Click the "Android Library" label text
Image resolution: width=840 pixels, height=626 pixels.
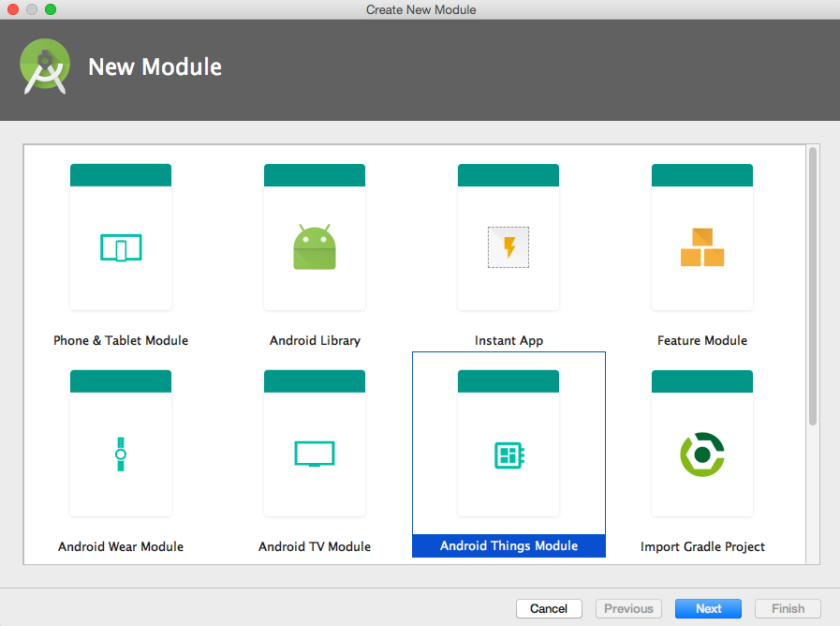tap(315, 341)
